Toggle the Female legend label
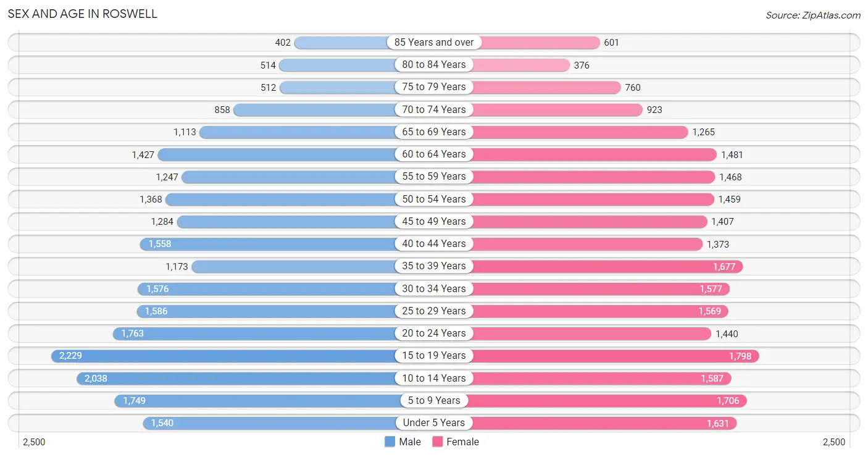The image size is (868, 457). [x=463, y=442]
